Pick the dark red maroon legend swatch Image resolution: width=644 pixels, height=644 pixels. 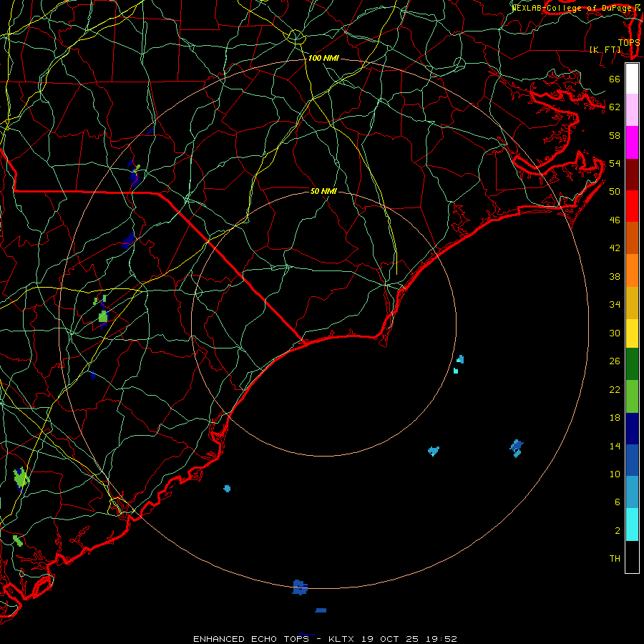coord(632,174)
